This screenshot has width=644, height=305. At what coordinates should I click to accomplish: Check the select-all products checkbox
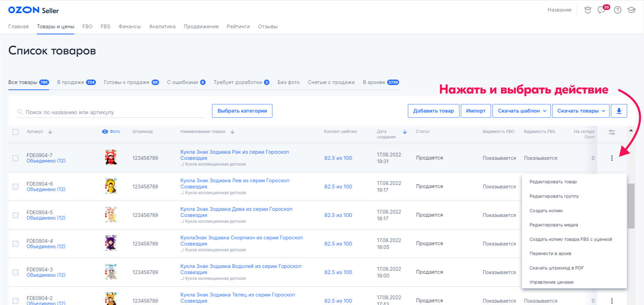(x=16, y=132)
